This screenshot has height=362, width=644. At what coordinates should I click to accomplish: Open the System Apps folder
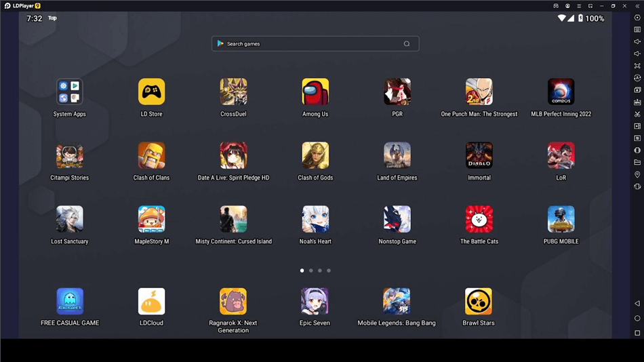[69, 92]
